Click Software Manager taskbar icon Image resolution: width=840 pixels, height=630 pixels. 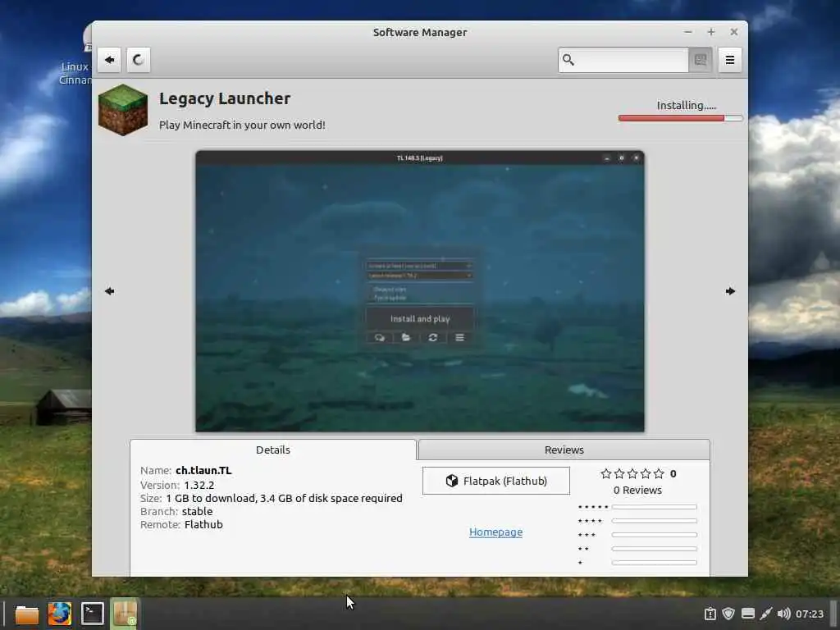pyautogui.click(x=125, y=614)
